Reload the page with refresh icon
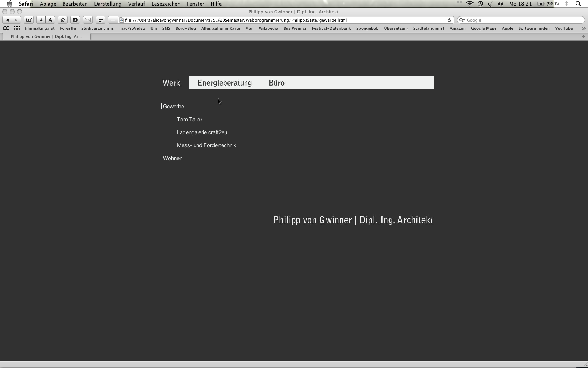The height and width of the screenshot is (368, 588). point(449,20)
